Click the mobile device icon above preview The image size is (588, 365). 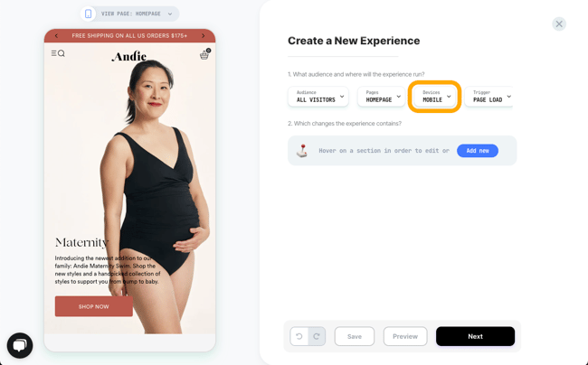(88, 14)
